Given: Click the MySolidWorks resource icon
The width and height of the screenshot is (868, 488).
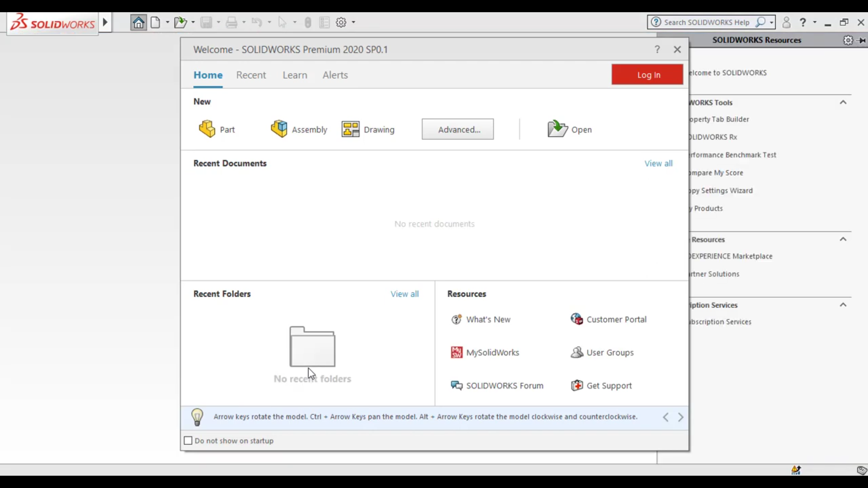Looking at the screenshot, I should point(457,352).
